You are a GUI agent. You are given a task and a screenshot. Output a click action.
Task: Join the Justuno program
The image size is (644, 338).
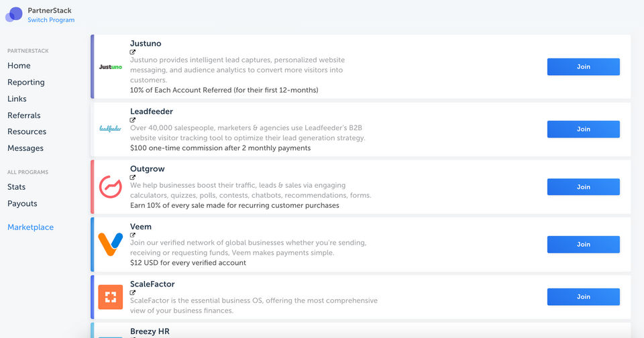pos(583,67)
